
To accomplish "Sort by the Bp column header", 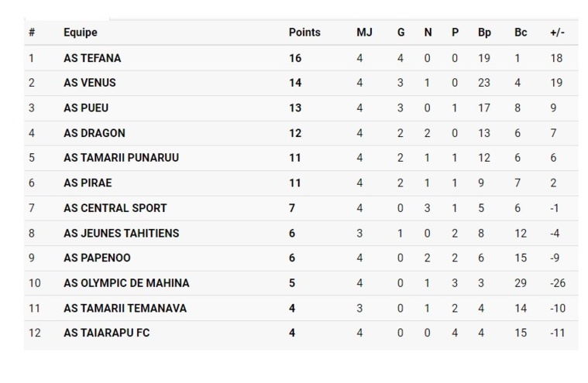I will [484, 32].
